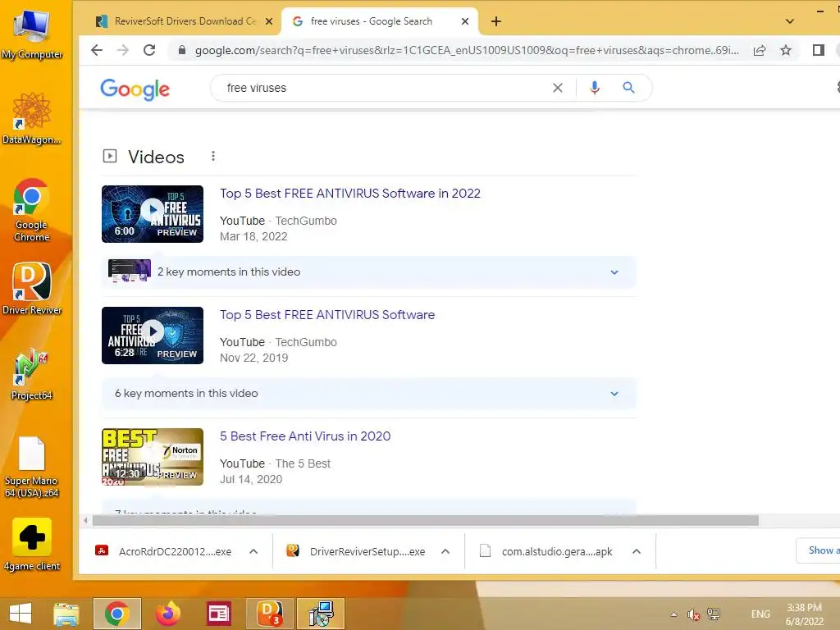Go back in Chrome browser
The height and width of the screenshot is (630, 840).
(97, 50)
